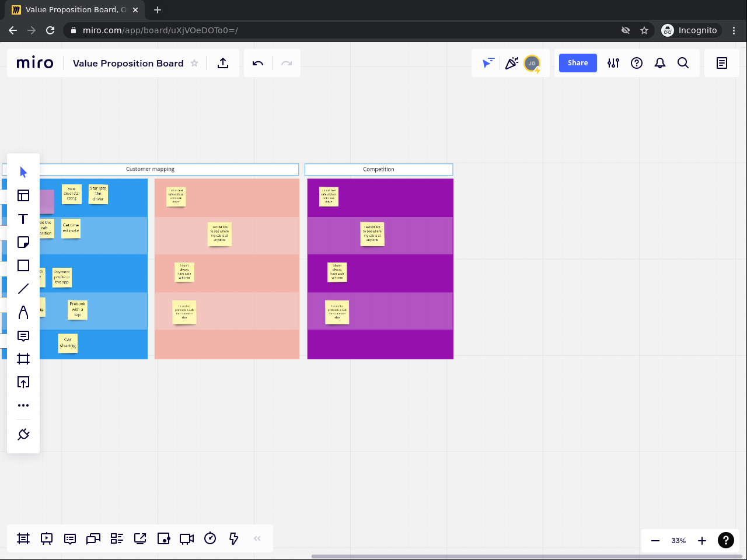Viewport: 747px width, 560px height.
Task: Click the address bar URL
Action: pos(160,30)
